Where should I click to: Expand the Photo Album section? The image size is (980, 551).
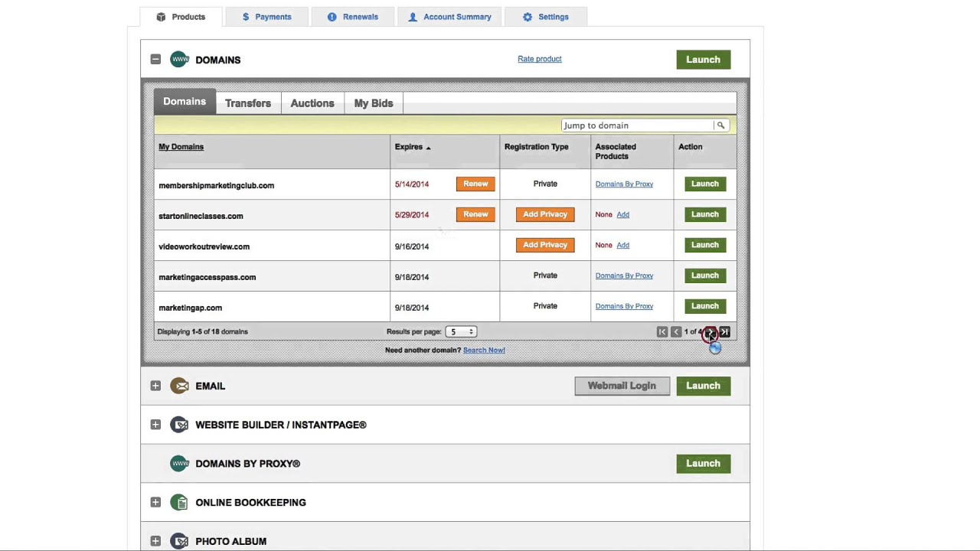click(155, 541)
